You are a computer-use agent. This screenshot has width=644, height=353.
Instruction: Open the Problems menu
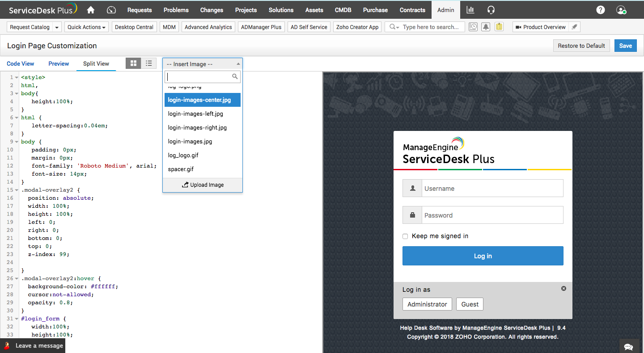(x=176, y=10)
